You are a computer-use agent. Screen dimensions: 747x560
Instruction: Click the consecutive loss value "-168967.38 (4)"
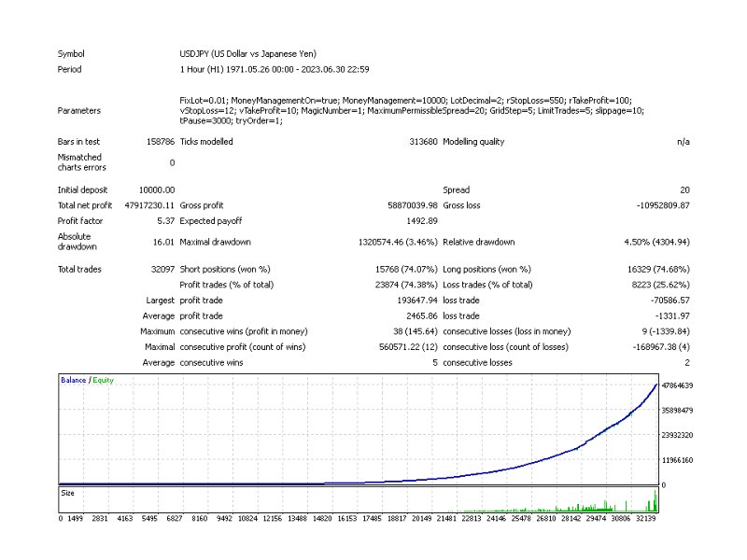tap(661, 347)
